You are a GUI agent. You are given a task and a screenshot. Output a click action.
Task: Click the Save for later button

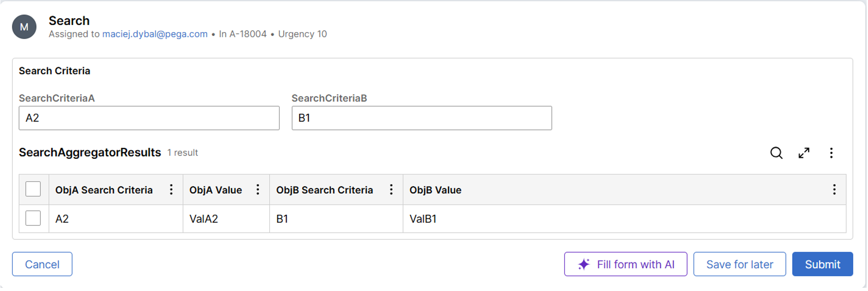point(740,265)
